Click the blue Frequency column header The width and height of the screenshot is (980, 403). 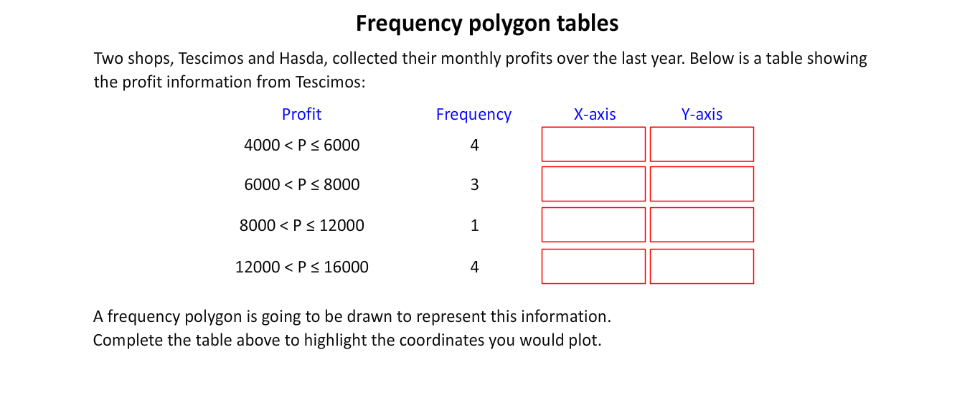pyautogui.click(x=473, y=115)
